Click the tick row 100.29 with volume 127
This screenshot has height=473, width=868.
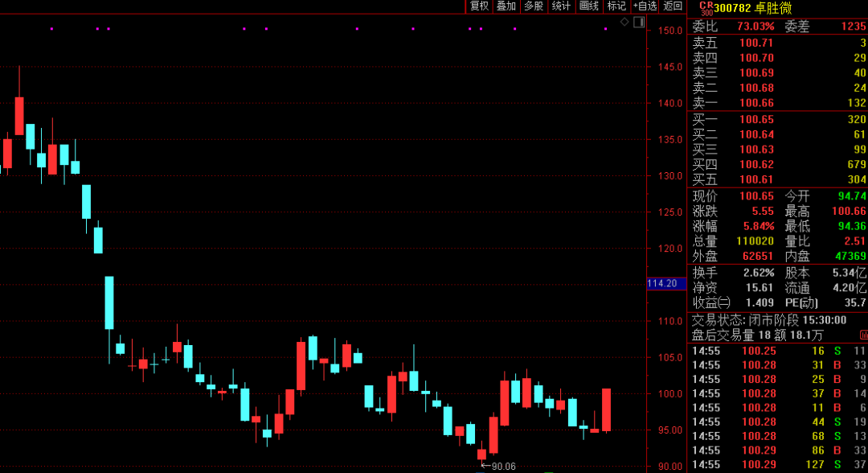click(x=779, y=465)
